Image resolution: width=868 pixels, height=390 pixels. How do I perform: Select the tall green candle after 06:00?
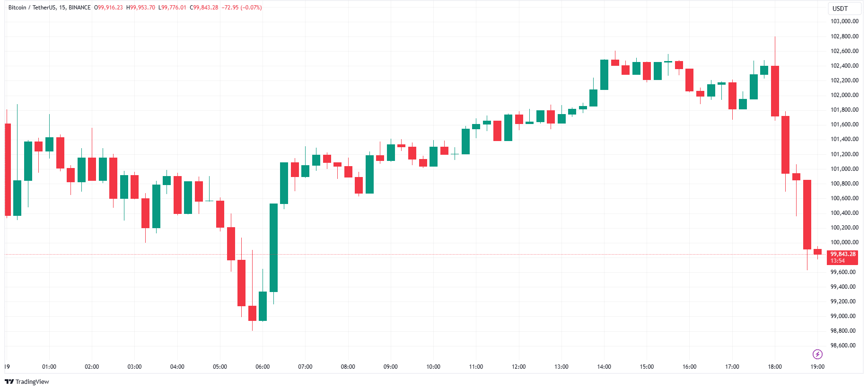click(x=273, y=248)
